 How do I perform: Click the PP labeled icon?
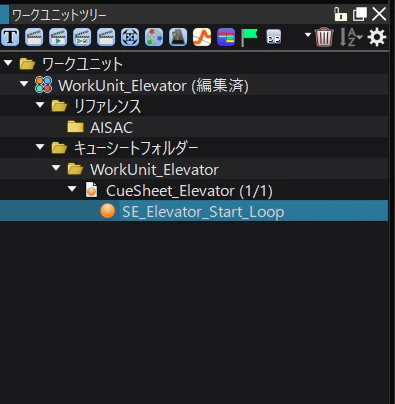pyautogui.click(x=274, y=37)
